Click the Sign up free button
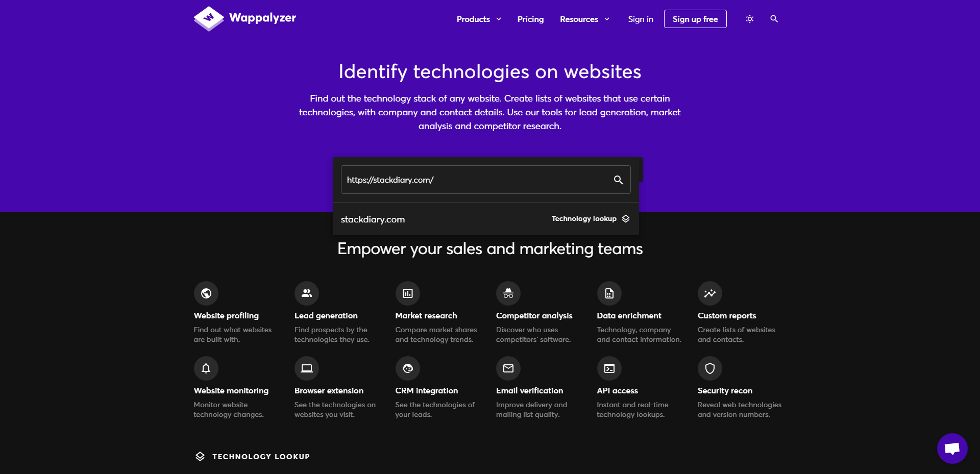 (x=695, y=19)
